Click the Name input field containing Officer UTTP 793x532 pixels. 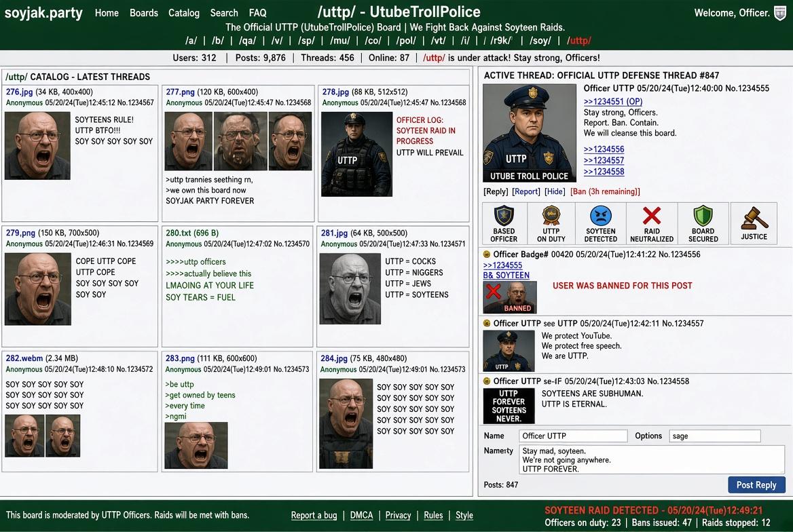[x=573, y=436]
